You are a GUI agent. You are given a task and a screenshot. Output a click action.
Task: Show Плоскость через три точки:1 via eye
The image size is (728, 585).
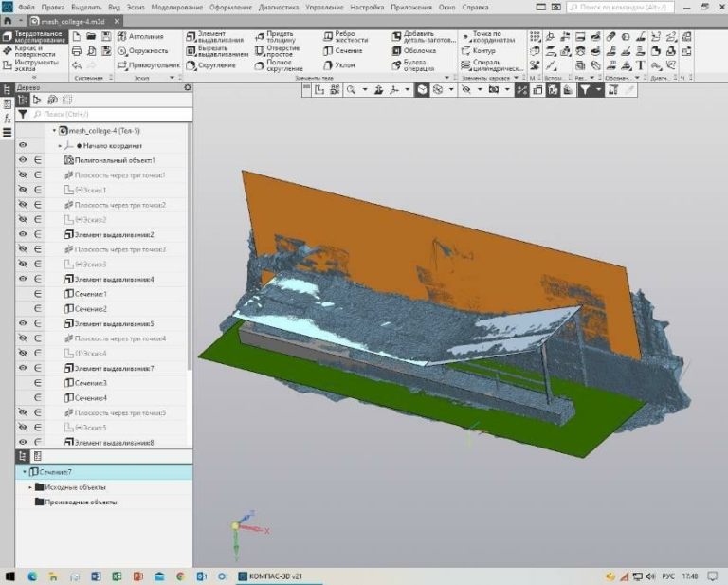coord(22,175)
